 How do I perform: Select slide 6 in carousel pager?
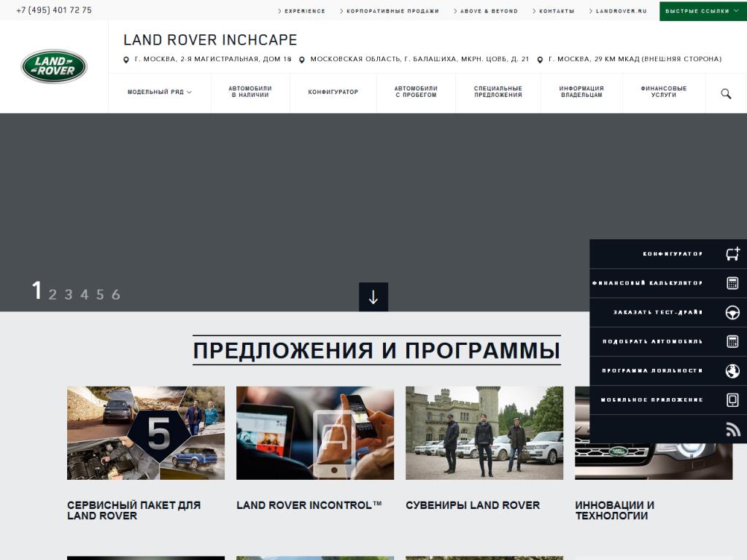click(116, 295)
